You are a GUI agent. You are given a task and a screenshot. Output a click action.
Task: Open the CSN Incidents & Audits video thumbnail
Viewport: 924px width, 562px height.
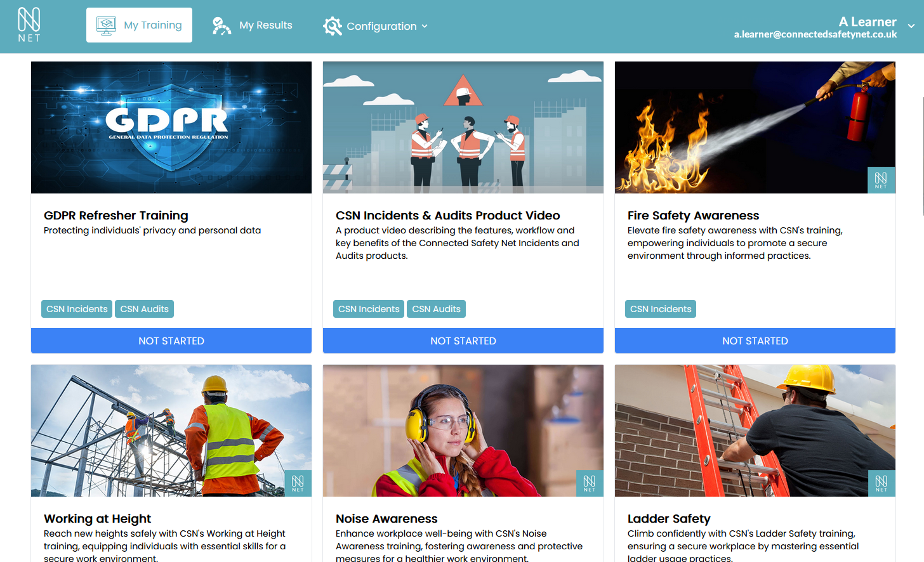pos(463,127)
